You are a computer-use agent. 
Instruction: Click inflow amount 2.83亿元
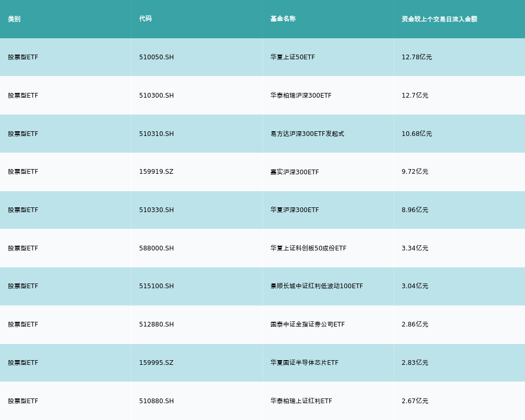(415, 363)
